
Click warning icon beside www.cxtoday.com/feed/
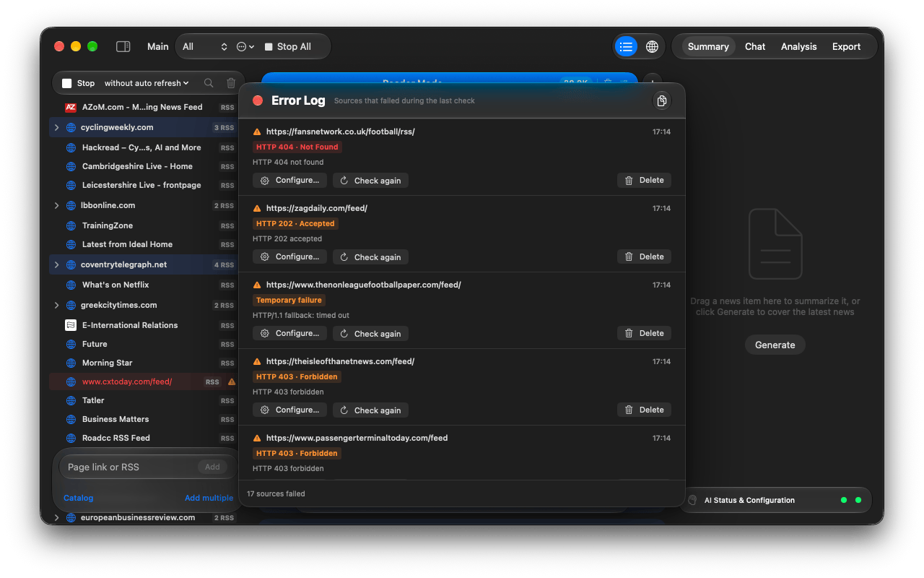point(232,381)
